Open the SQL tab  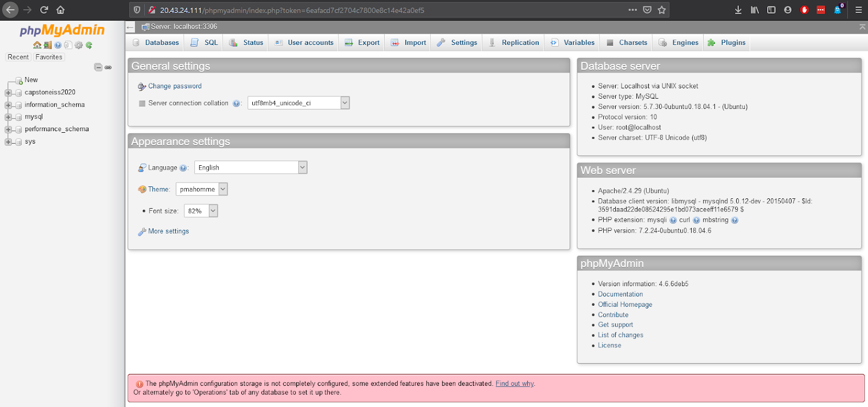pyautogui.click(x=205, y=43)
